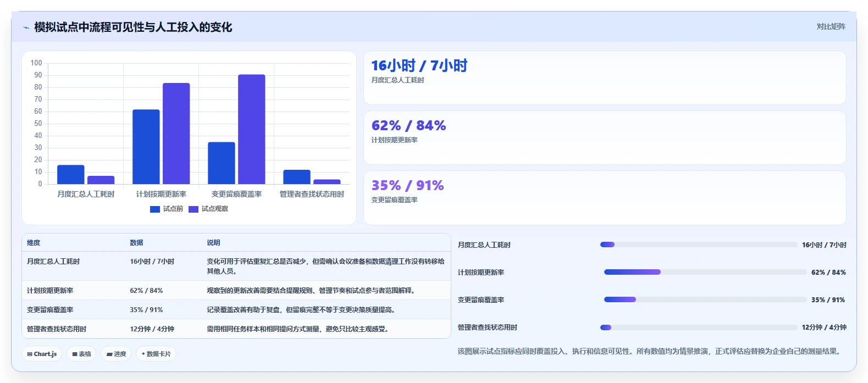Click the 计划按期更新率 progress bar
868x383 pixels.
pos(705,272)
